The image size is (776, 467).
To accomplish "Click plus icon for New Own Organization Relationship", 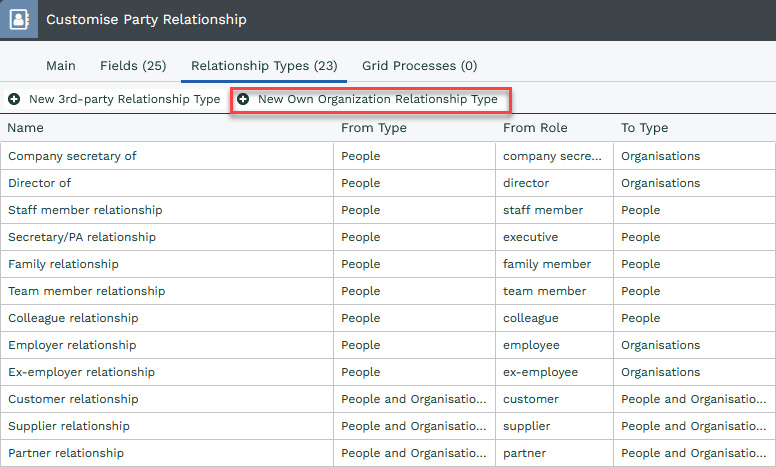I will pyautogui.click(x=243, y=100).
